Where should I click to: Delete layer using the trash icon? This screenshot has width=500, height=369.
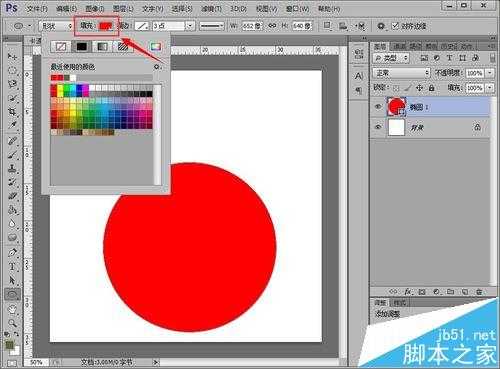(x=479, y=292)
